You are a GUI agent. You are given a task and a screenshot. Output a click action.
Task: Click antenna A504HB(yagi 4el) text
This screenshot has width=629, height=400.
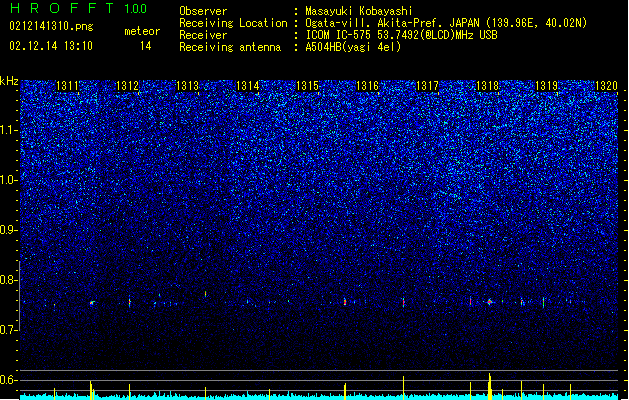click(353, 47)
